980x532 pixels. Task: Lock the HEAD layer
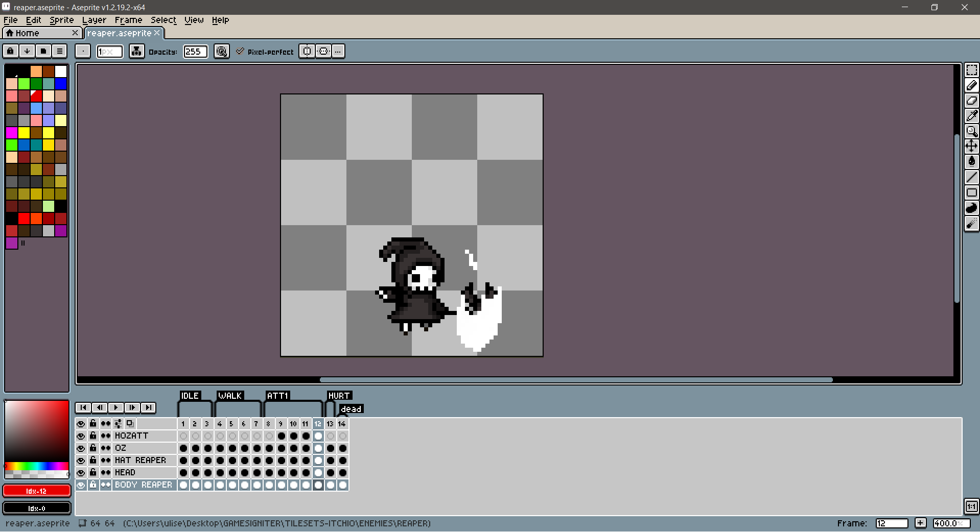point(92,472)
